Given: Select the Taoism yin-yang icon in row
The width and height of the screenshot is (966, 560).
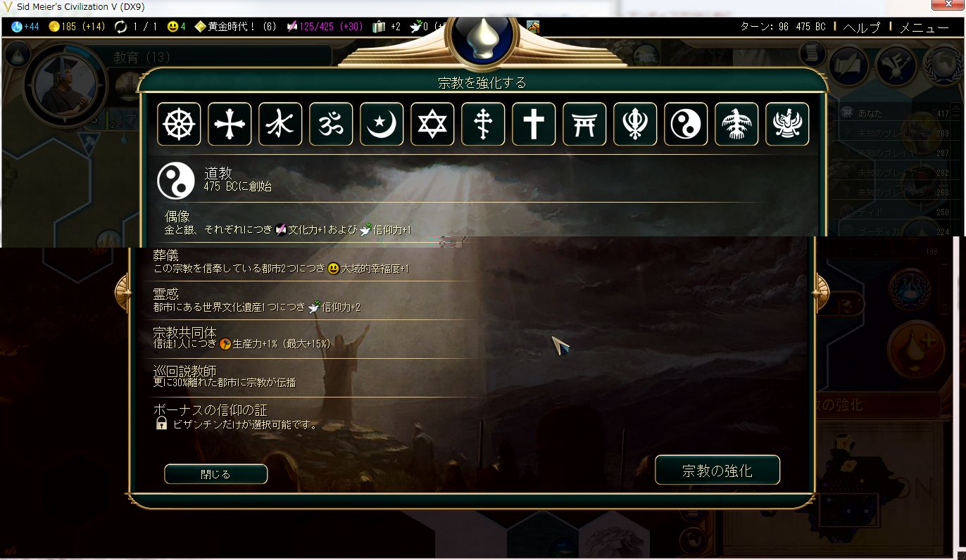Looking at the screenshot, I should click(686, 125).
